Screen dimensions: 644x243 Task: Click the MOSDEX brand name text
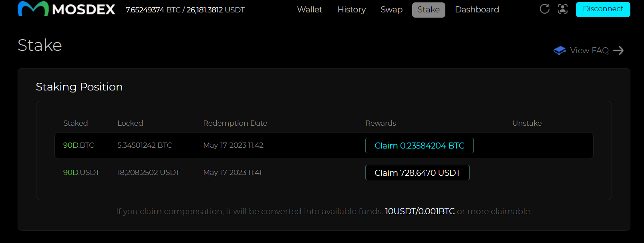[x=84, y=10]
